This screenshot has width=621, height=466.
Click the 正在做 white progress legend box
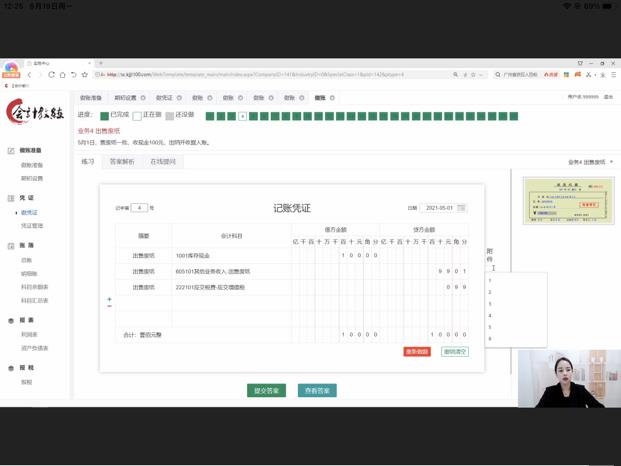tap(137, 116)
